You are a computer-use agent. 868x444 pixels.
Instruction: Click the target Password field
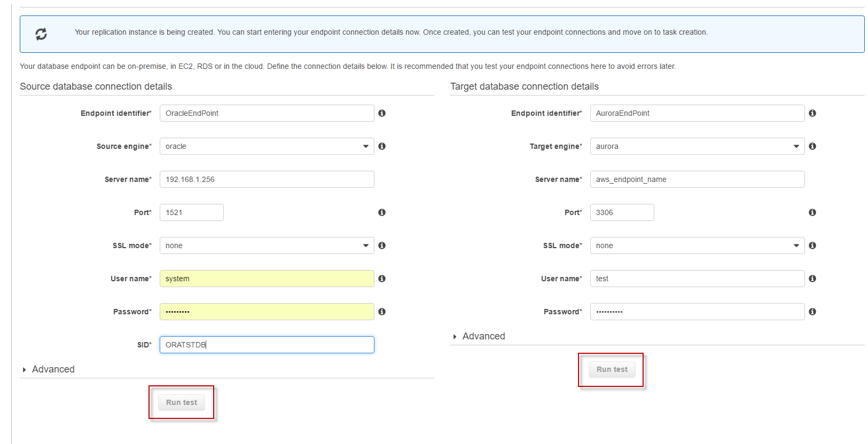coord(698,312)
